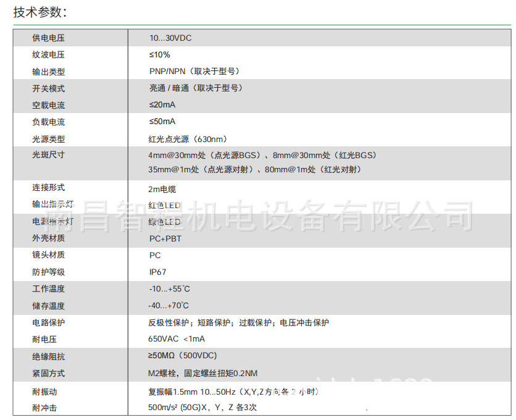Click the value ≤50mA
Viewport: 516px width, 420px height.
point(162,122)
